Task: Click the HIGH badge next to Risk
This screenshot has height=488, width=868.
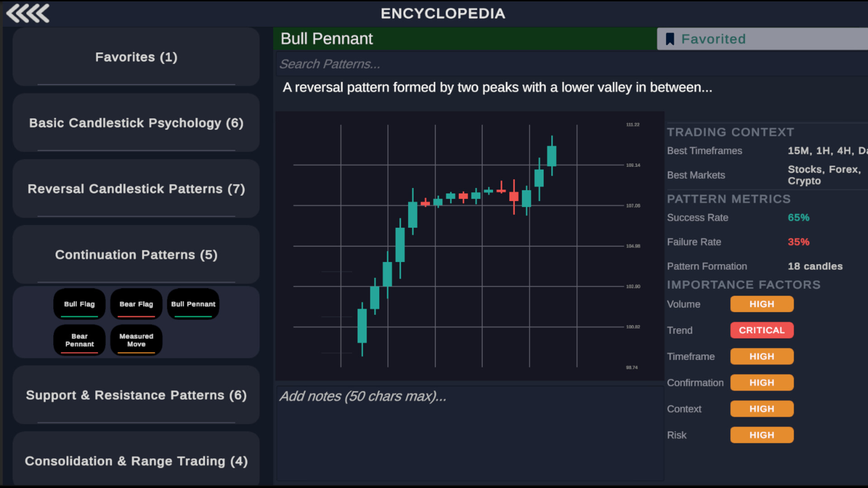Action: 762,435
